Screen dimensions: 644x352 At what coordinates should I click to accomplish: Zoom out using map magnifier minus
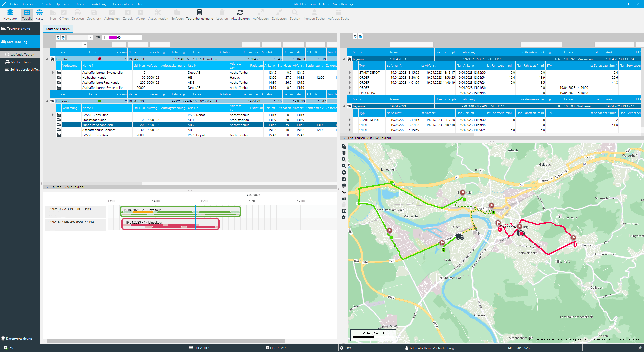coord(344,166)
